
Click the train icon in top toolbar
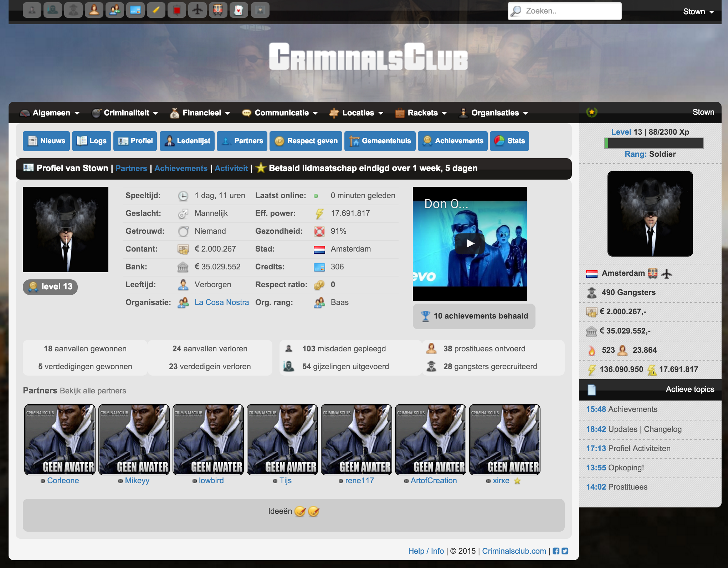coord(218,10)
